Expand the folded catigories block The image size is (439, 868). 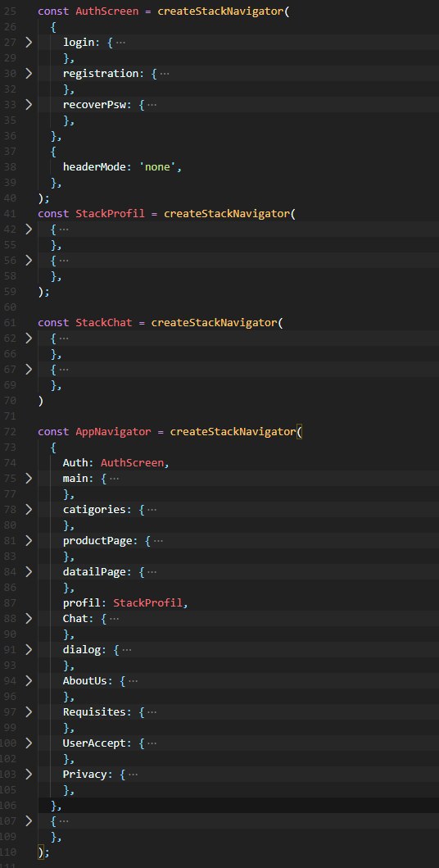tap(29, 509)
